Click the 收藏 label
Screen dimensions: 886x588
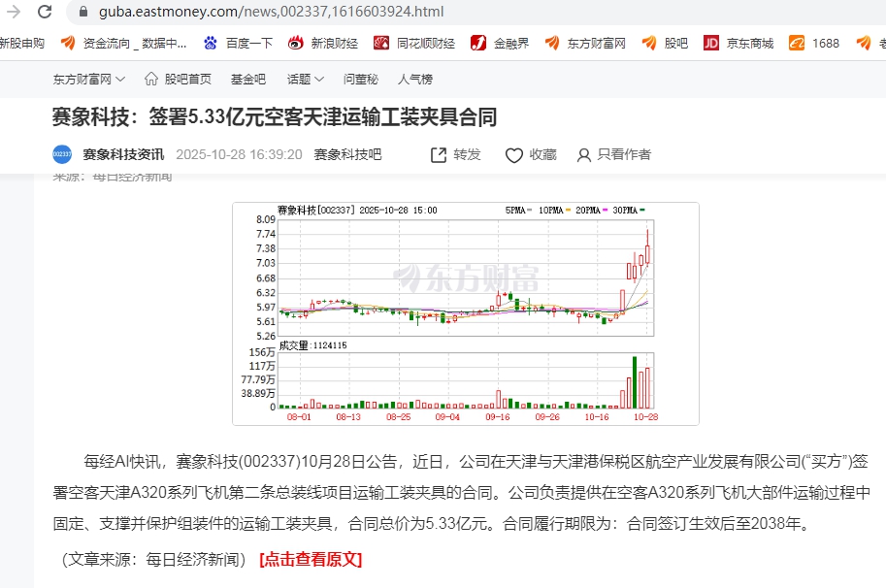543,154
